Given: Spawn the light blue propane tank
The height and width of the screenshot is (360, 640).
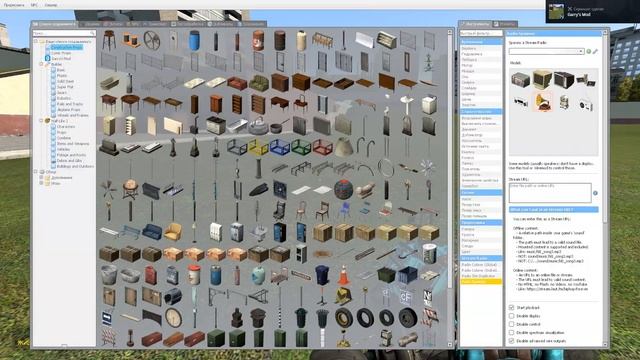Looking at the screenshot, I should [258, 275].
